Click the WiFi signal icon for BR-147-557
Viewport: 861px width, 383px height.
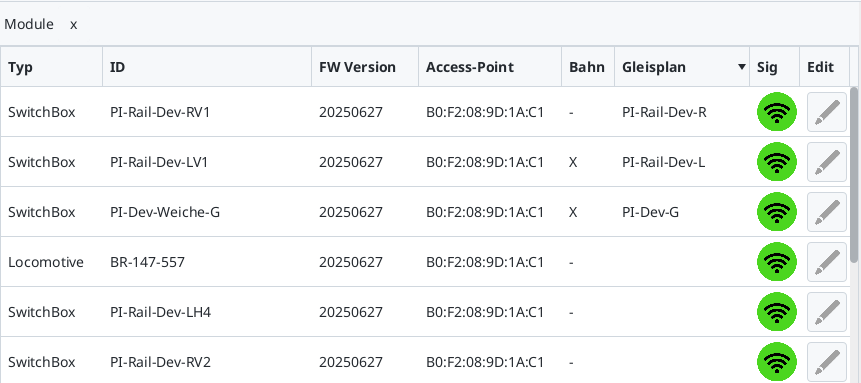coord(776,262)
